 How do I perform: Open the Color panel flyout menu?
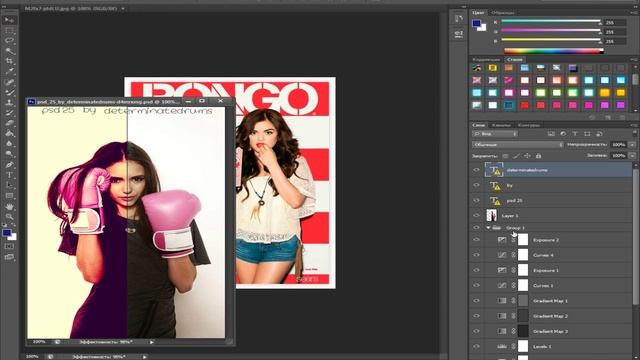[634, 13]
